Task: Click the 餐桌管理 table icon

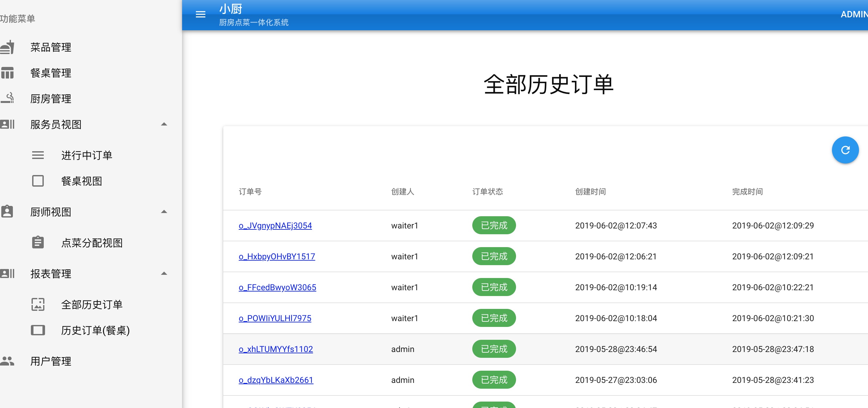Action: point(7,73)
